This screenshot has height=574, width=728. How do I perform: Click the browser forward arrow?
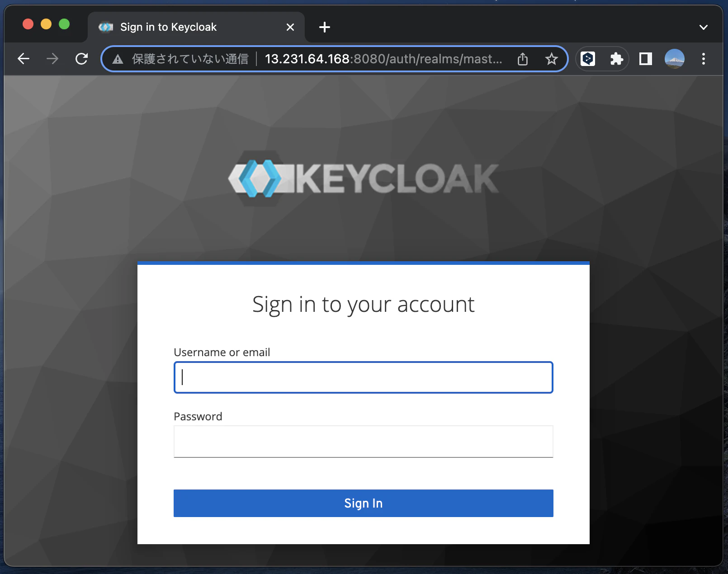(52, 59)
